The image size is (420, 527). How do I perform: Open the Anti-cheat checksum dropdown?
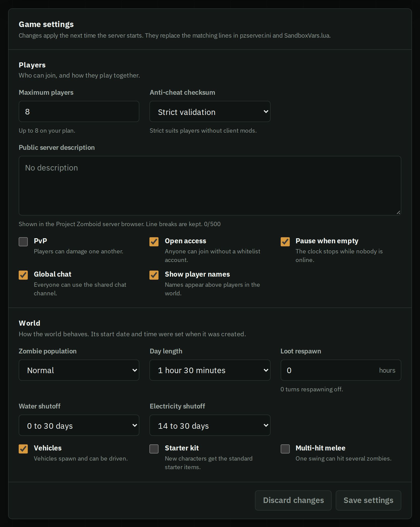click(210, 111)
